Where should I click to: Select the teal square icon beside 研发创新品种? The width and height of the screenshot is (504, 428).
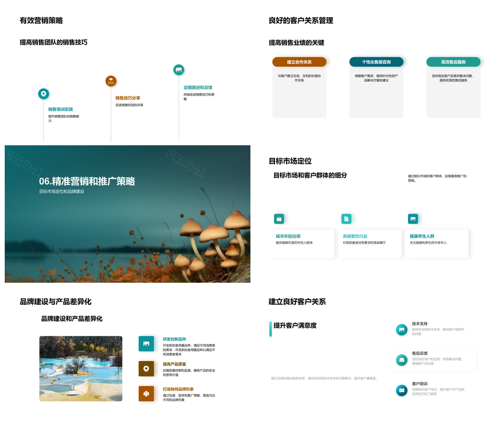pyautogui.click(x=146, y=344)
